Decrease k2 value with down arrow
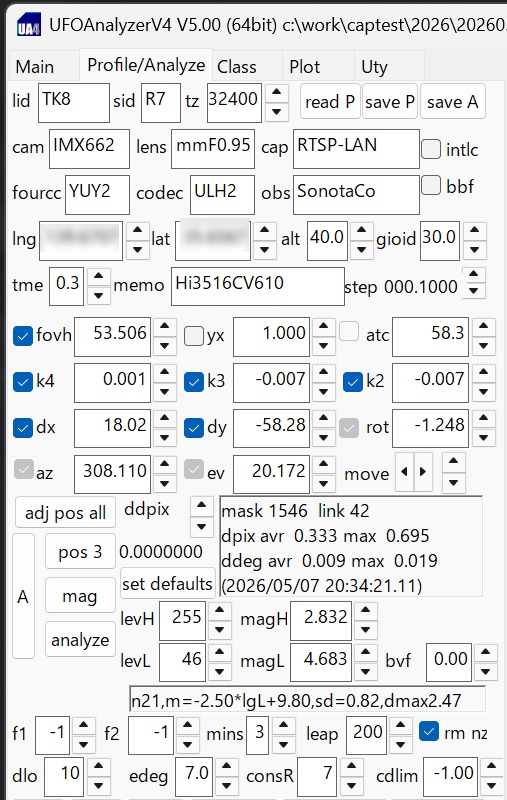 click(484, 391)
